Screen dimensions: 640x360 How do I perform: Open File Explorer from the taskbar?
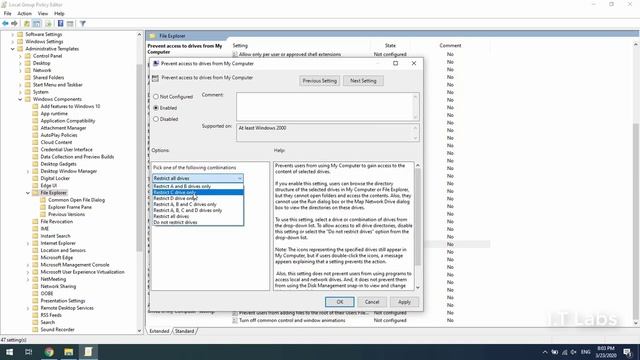tap(69, 352)
